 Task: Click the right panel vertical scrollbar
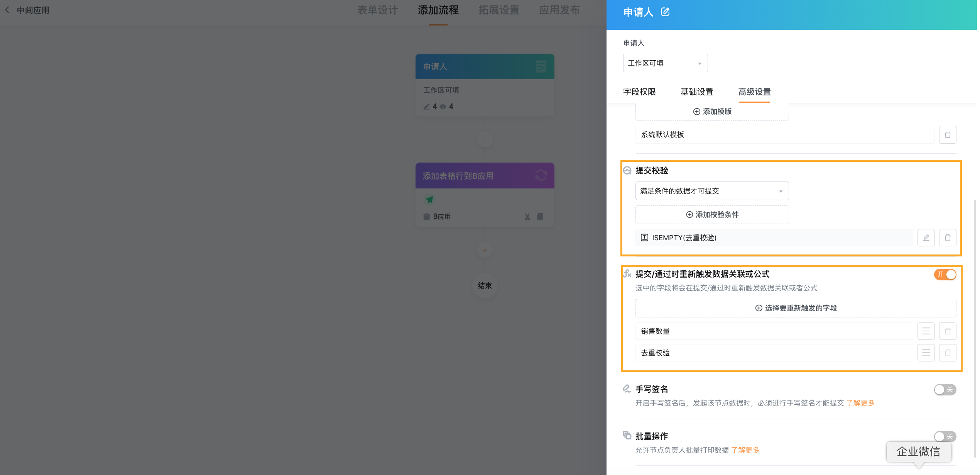(975, 328)
